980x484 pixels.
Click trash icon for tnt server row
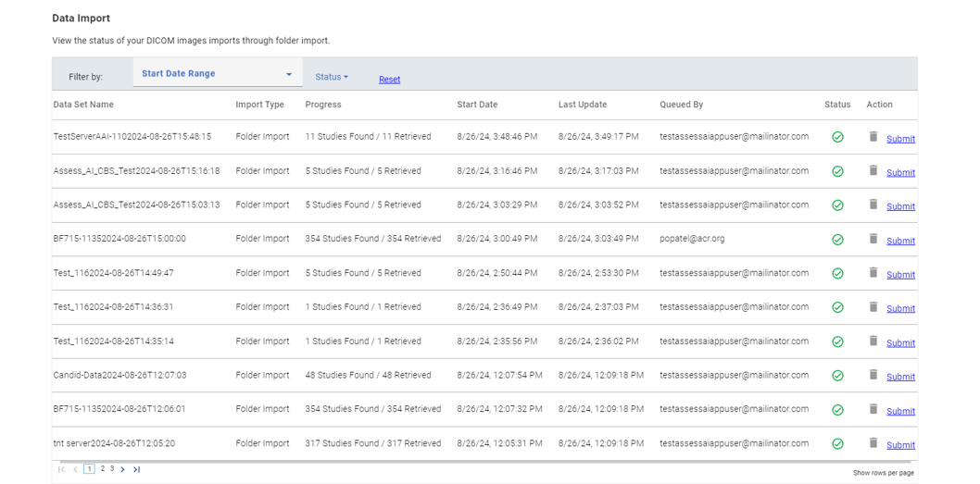[873, 442]
